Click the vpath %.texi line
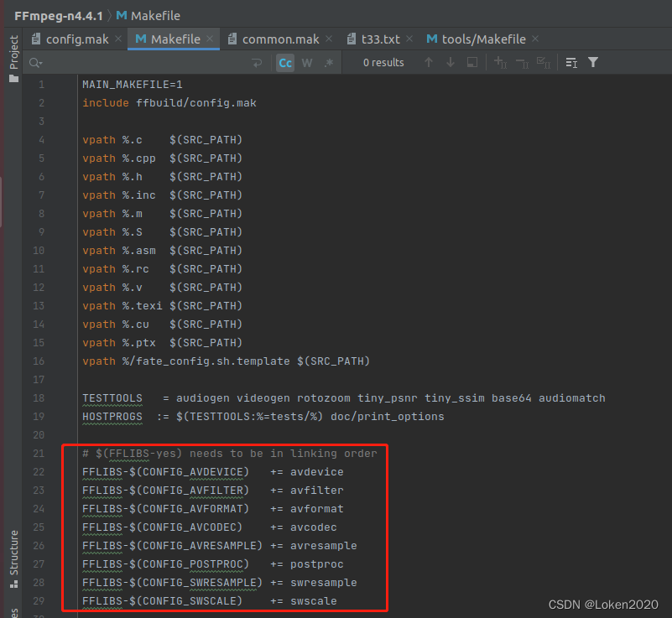672x618 pixels. tap(162, 305)
